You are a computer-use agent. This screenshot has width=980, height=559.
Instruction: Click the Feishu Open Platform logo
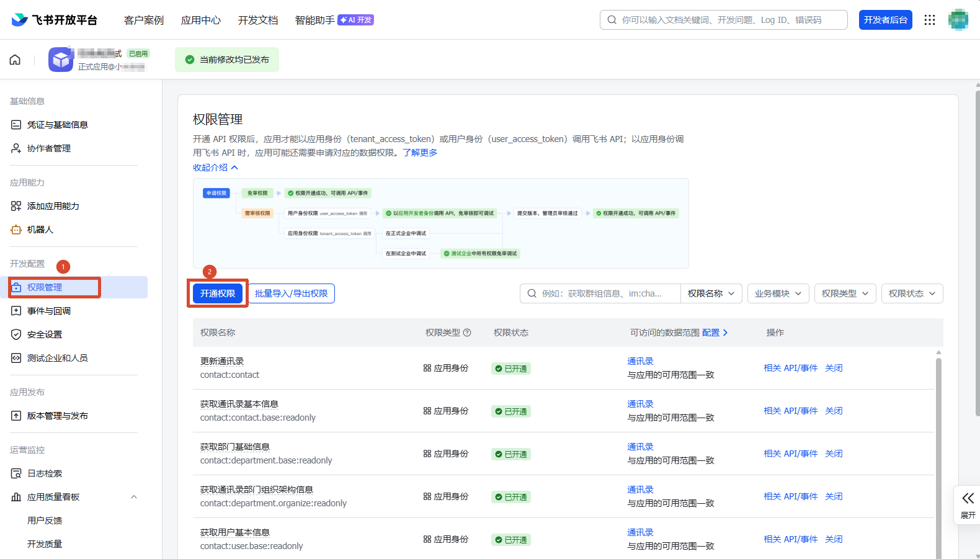[55, 20]
